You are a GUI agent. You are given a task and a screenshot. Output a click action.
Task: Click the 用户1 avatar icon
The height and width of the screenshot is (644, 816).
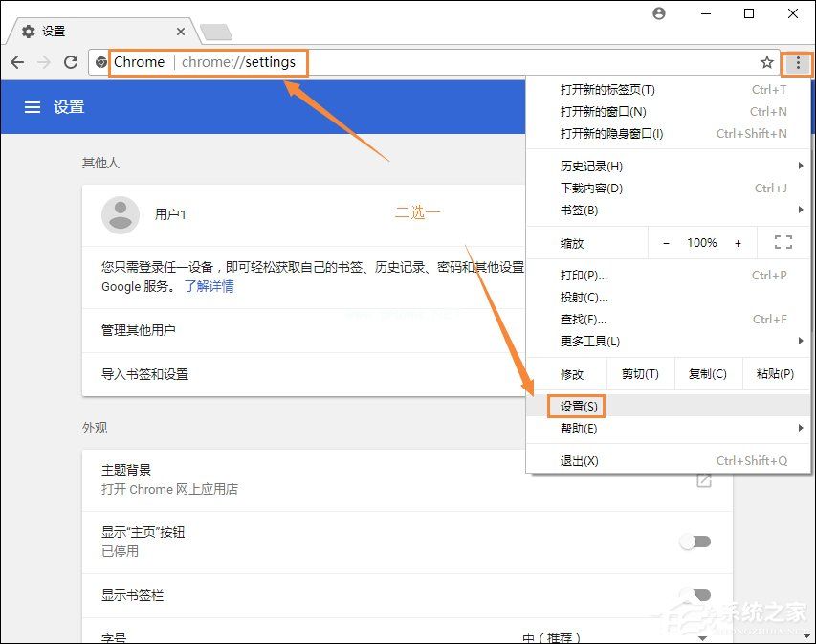pos(121,215)
